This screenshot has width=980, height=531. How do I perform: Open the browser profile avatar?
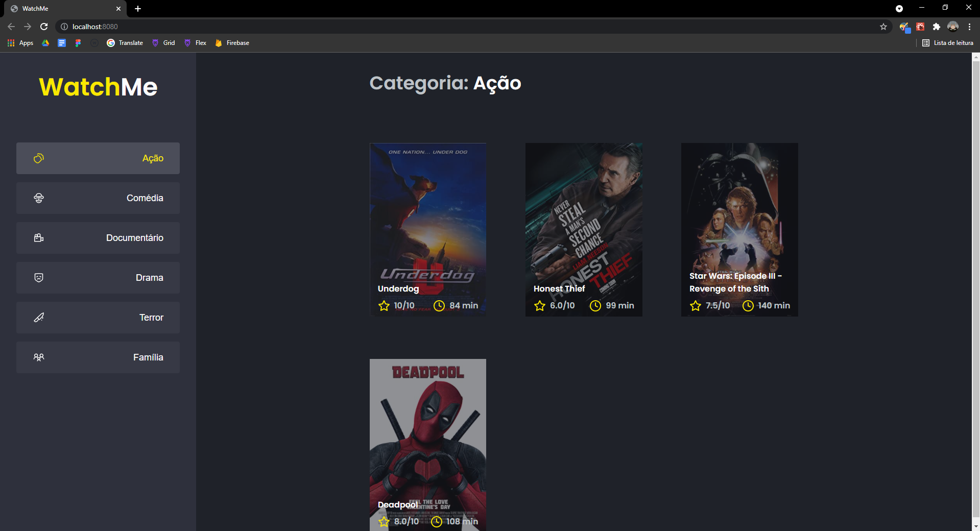coord(953,27)
